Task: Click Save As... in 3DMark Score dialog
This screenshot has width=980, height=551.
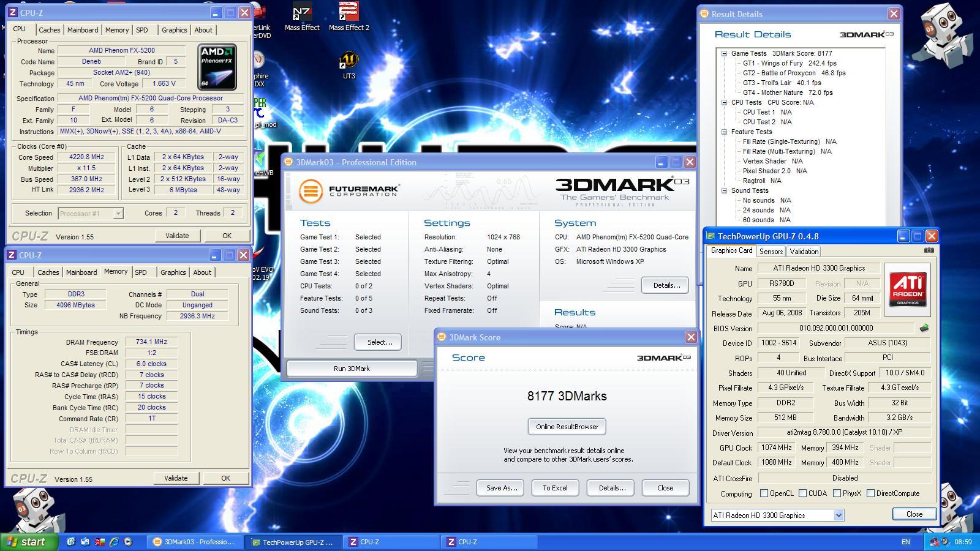Action: [502, 488]
